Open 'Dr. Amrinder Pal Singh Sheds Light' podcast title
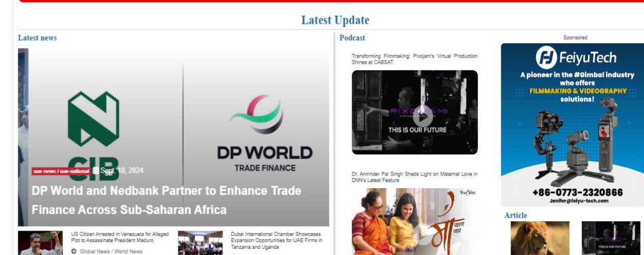 (415, 177)
